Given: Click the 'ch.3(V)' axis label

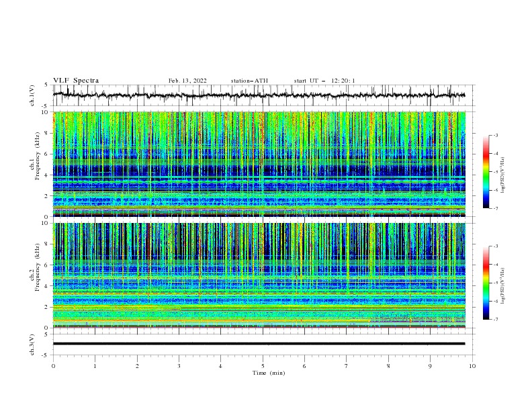Looking at the screenshot, I should click(32, 345).
